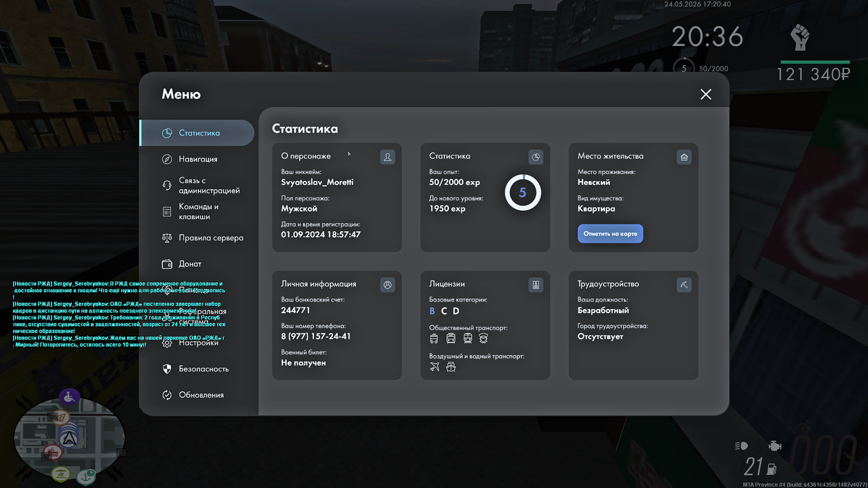The image size is (868, 488).
Task: Select license category C
Action: pos(444,311)
